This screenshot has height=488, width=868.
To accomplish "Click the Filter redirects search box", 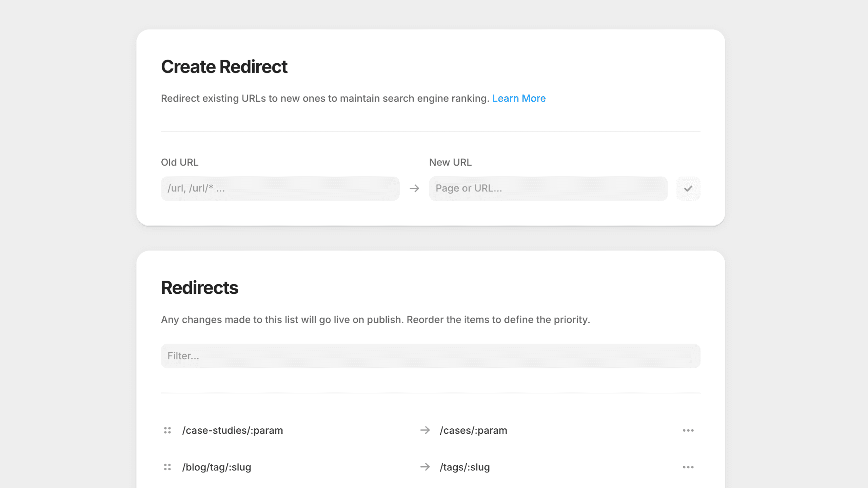I will click(x=430, y=356).
